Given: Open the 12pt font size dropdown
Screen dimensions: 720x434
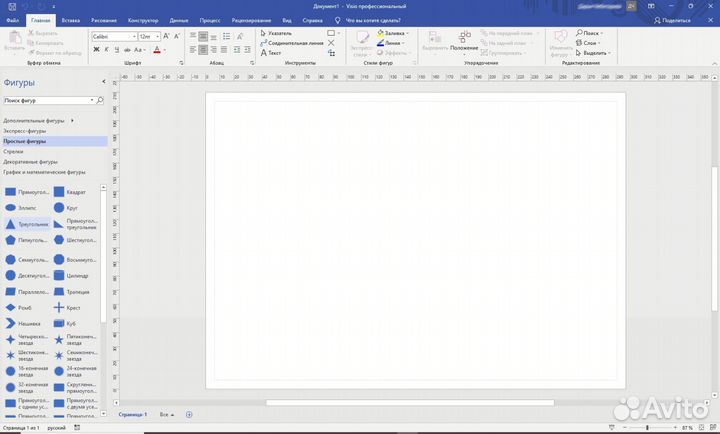Looking at the screenshot, I should pyautogui.click(x=158, y=36).
